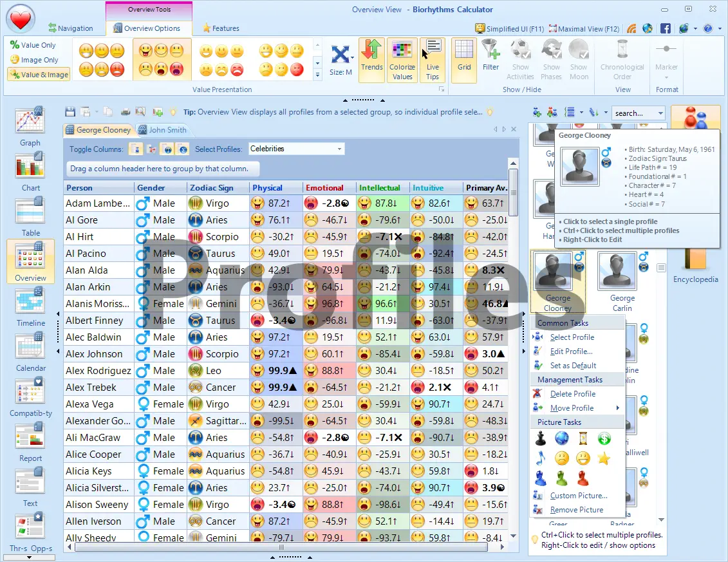Image resolution: width=728 pixels, height=562 pixels.
Task: Open the Calendar view icon
Action: pyautogui.click(x=30, y=348)
